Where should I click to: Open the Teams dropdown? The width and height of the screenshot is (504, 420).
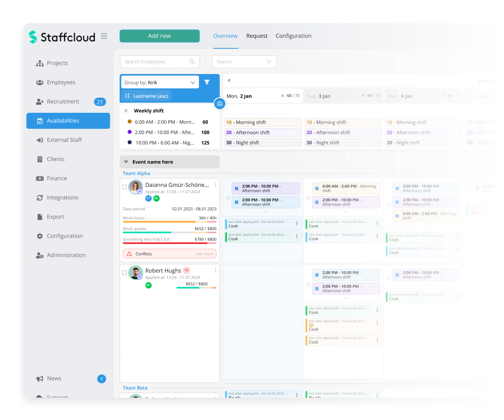coord(244,62)
